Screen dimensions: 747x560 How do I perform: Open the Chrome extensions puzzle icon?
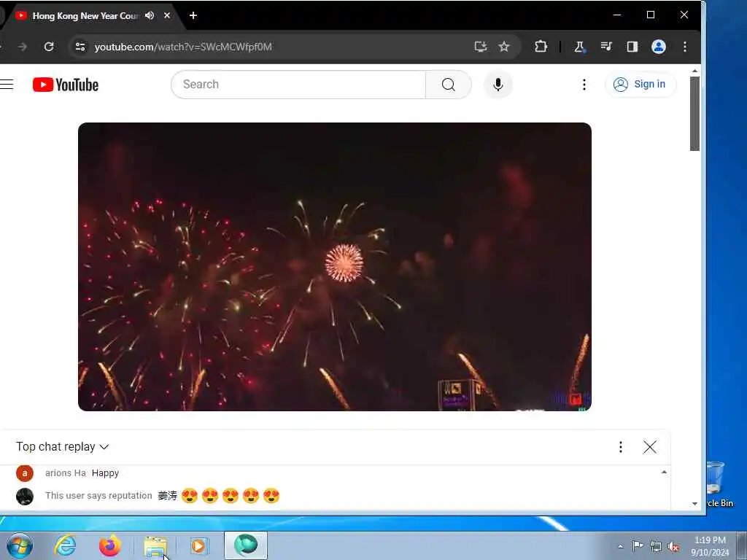pos(541,47)
